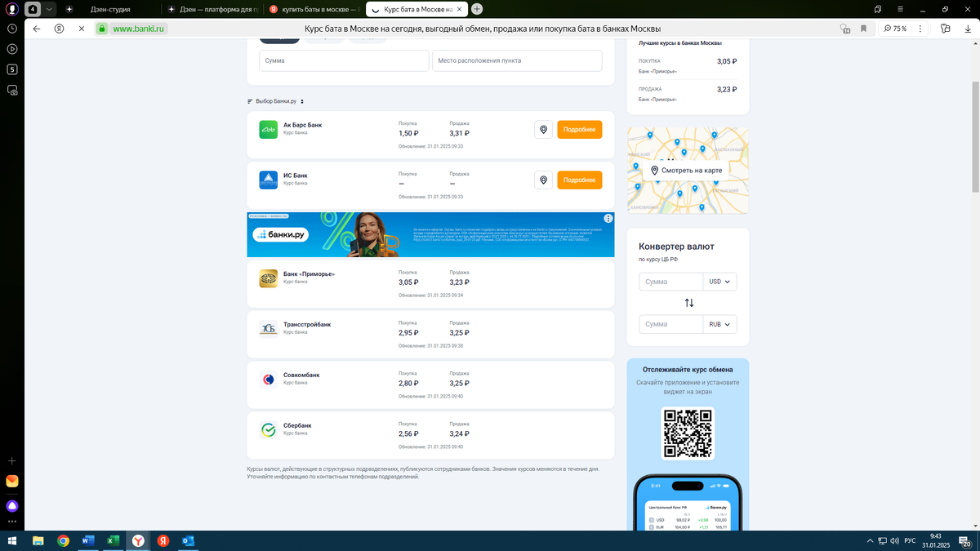Image resolution: width=980 pixels, height=551 pixels.
Task: Open the Сбербанк link
Action: 297,425
